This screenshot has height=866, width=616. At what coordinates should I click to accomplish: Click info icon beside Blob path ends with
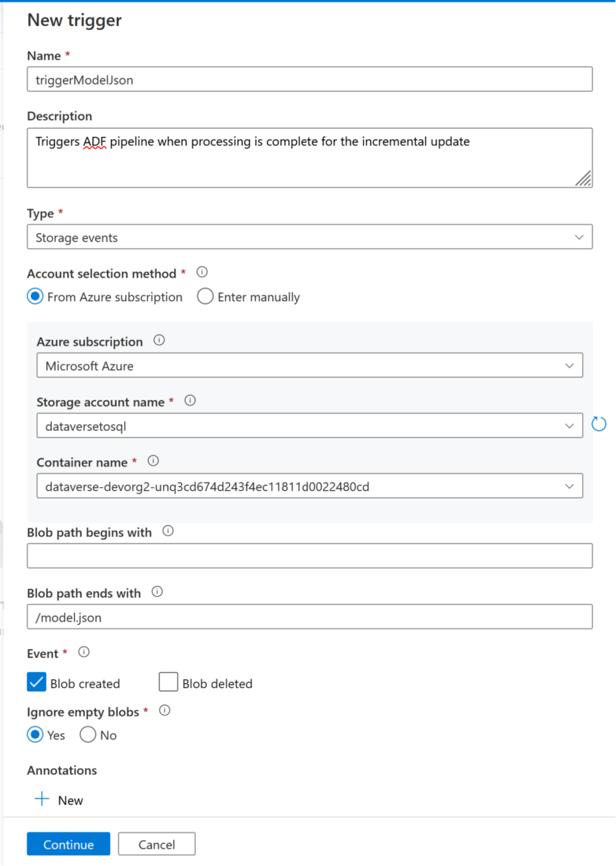157,592
